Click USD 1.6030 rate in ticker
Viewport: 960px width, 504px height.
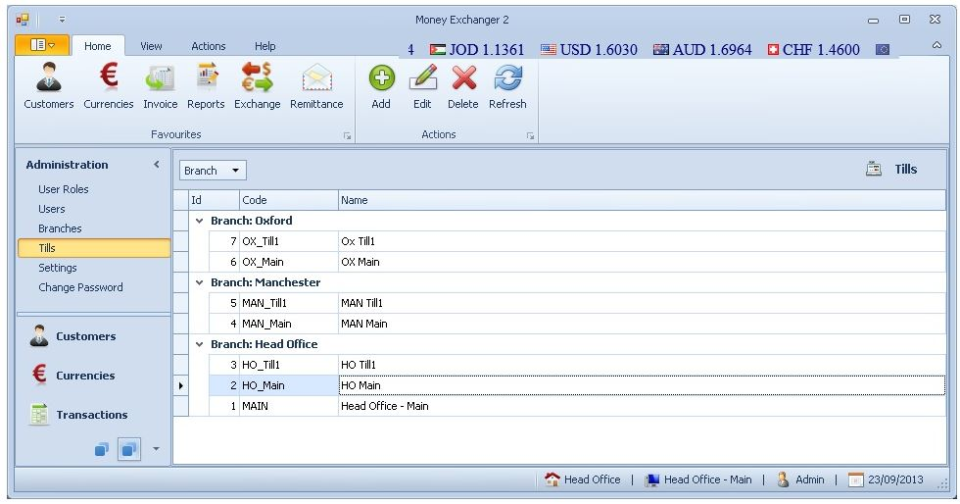pyautogui.click(x=589, y=50)
